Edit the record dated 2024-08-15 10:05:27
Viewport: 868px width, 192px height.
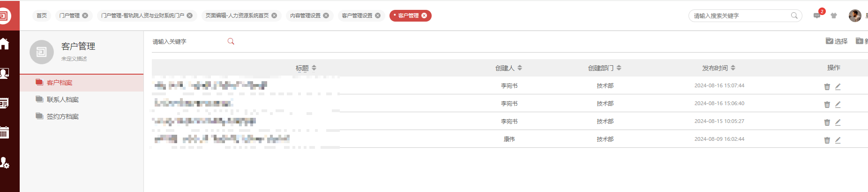[x=838, y=122]
